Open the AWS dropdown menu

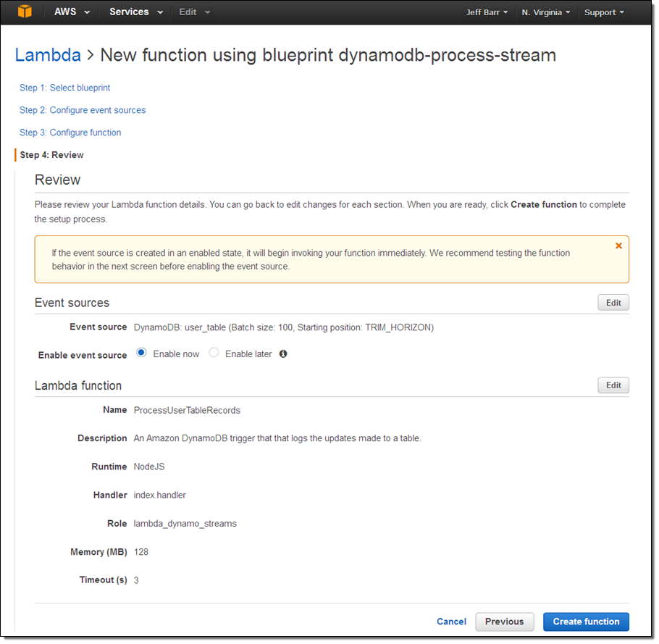tap(72, 12)
